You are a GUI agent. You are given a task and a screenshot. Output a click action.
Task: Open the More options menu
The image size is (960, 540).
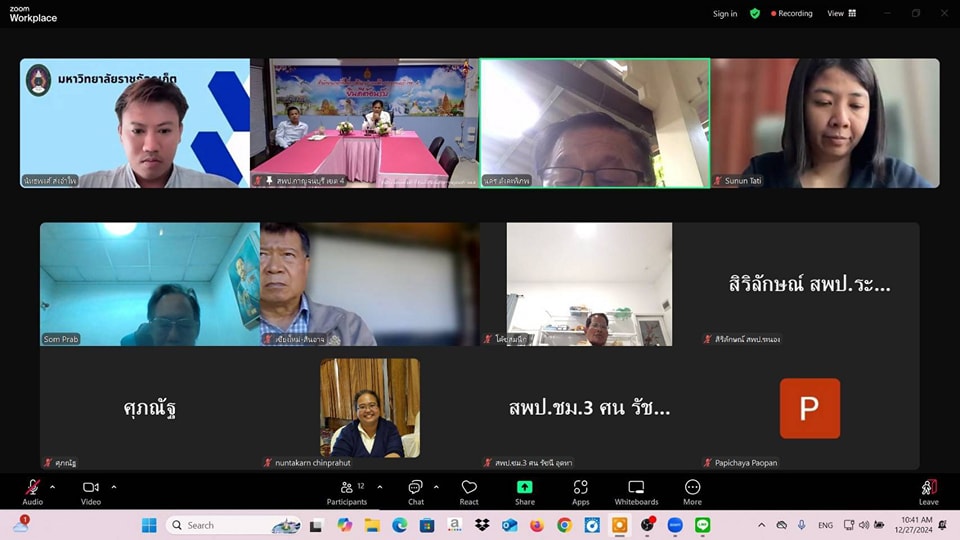point(692,492)
